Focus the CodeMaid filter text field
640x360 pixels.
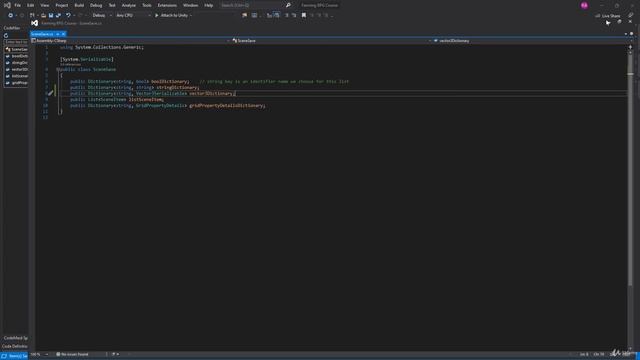pos(16,42)
